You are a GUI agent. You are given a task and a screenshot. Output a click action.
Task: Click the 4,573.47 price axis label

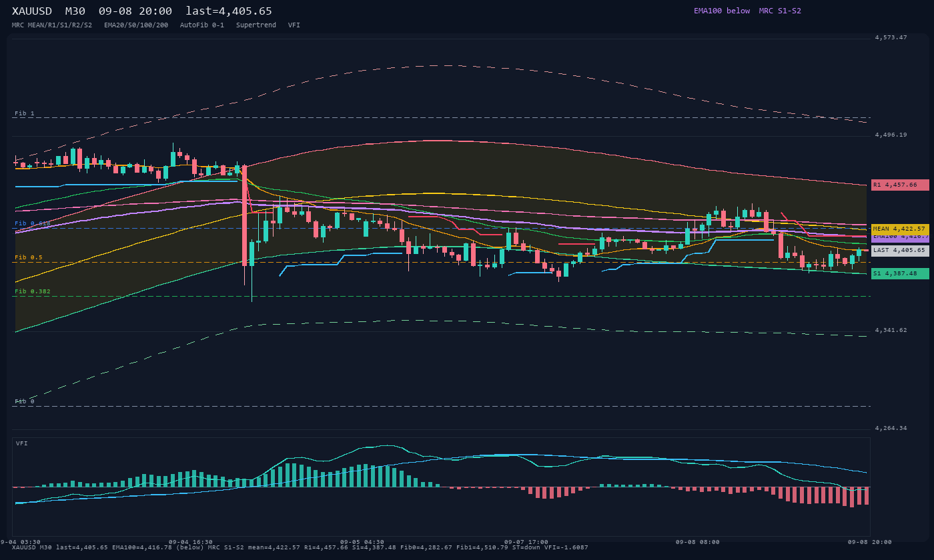coord(891,37)
